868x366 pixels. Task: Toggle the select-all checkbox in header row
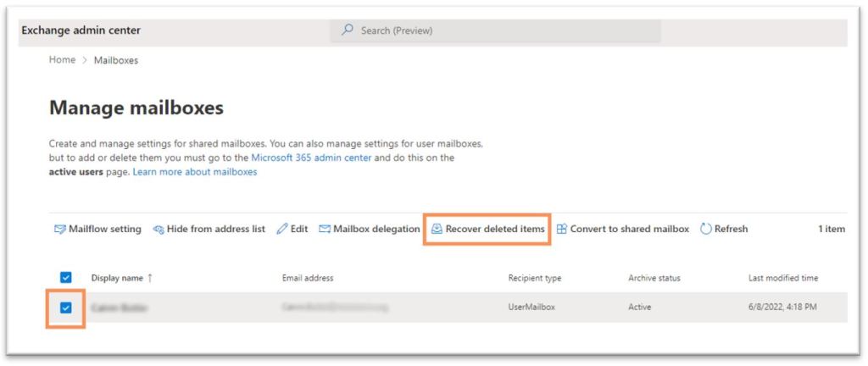tap(65, 278)
